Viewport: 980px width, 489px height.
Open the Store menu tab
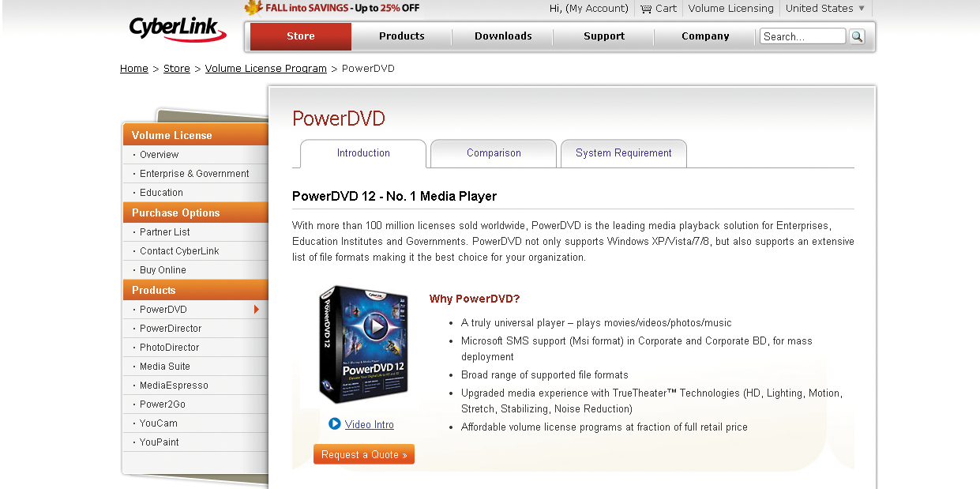(x=301, y=36)
